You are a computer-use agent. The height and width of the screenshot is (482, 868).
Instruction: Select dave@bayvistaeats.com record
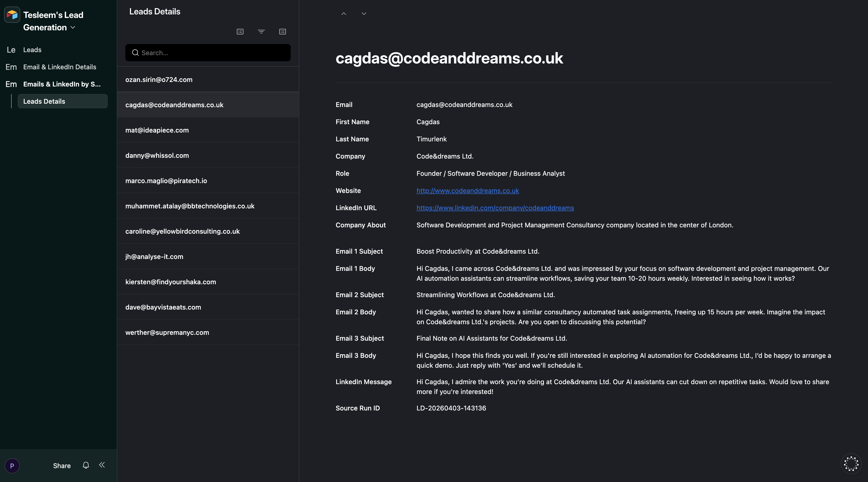[208, 307]
